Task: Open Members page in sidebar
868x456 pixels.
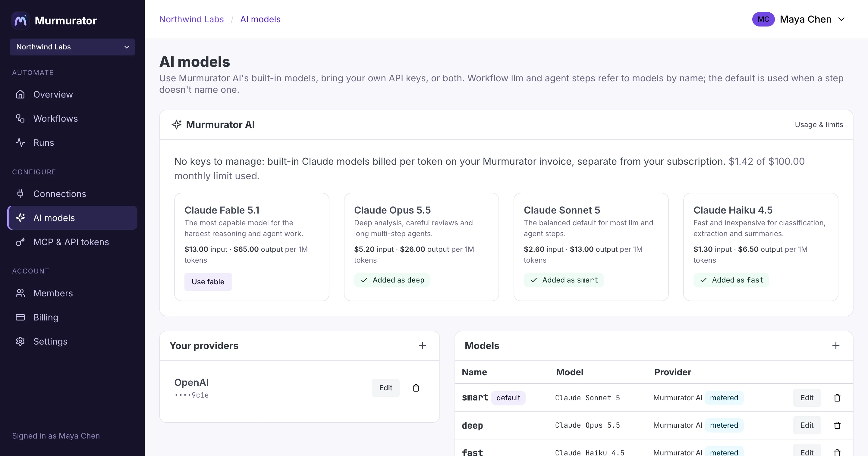Action: [x=72, y=293]
